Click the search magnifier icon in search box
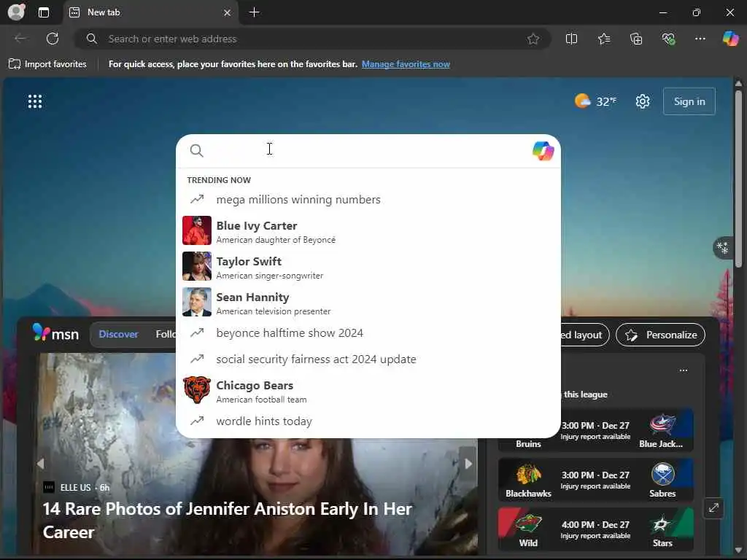Viewport: 747px width, 560px height. (197, 150)
